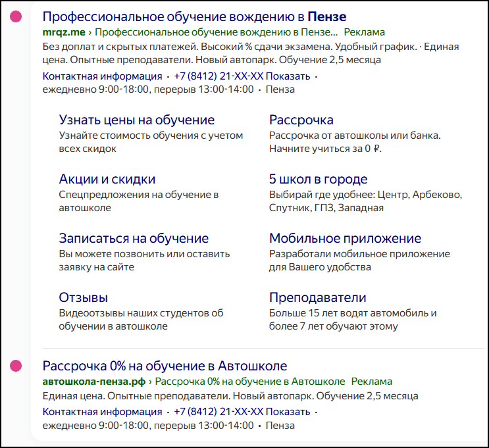
Task: Show the phone number in the mrqz.me ad
Action: [289, 76]
